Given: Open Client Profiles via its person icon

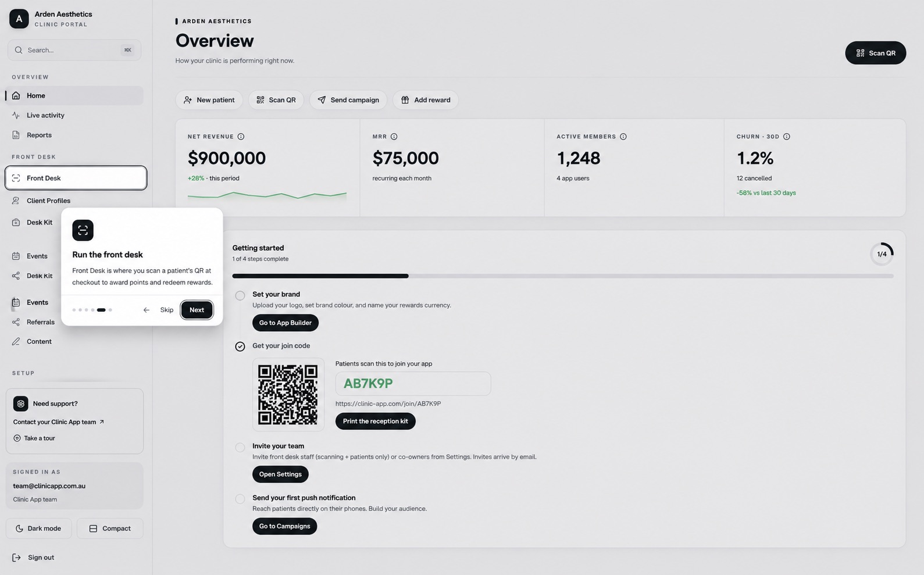Looking at the screenshot, I should [16, 201].
